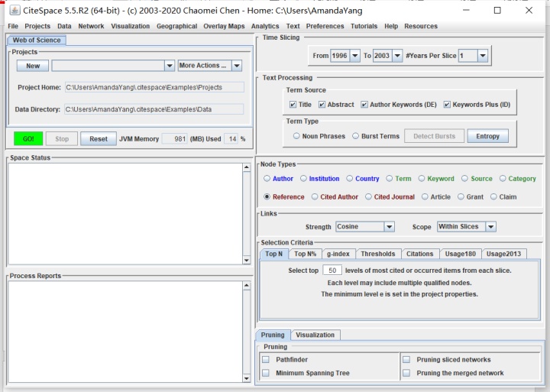The image size is (550, 392).
Task: Open the Text menu
Action: click(293, 26)
